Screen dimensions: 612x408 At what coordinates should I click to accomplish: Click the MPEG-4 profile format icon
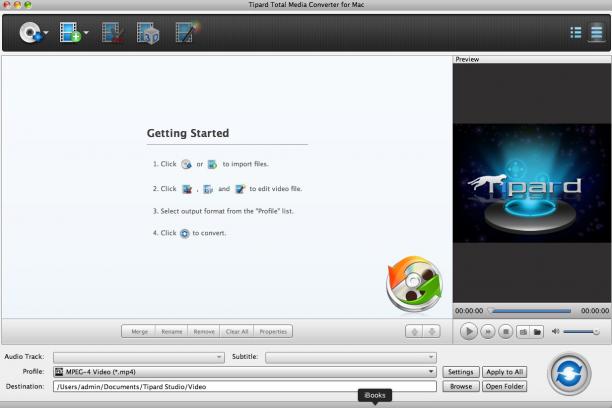tap(59, 372)
